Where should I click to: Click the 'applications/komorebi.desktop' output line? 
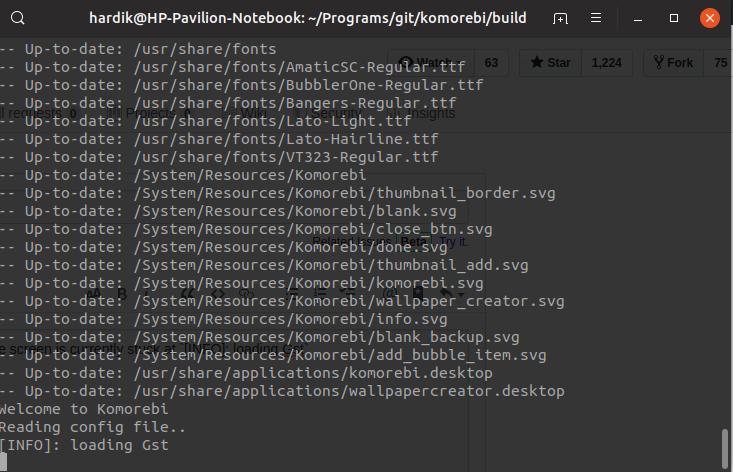(246, 373)
